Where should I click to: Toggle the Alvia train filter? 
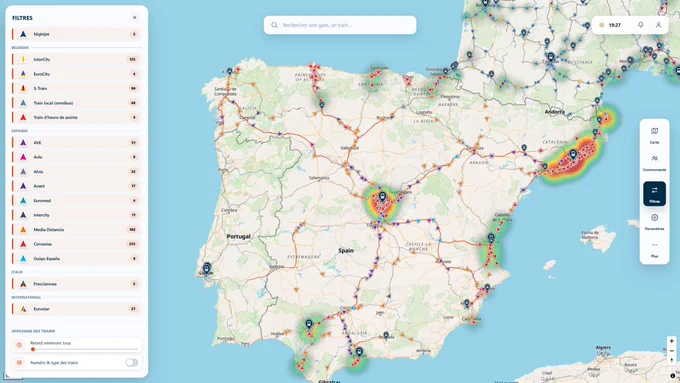click(76, 172)
